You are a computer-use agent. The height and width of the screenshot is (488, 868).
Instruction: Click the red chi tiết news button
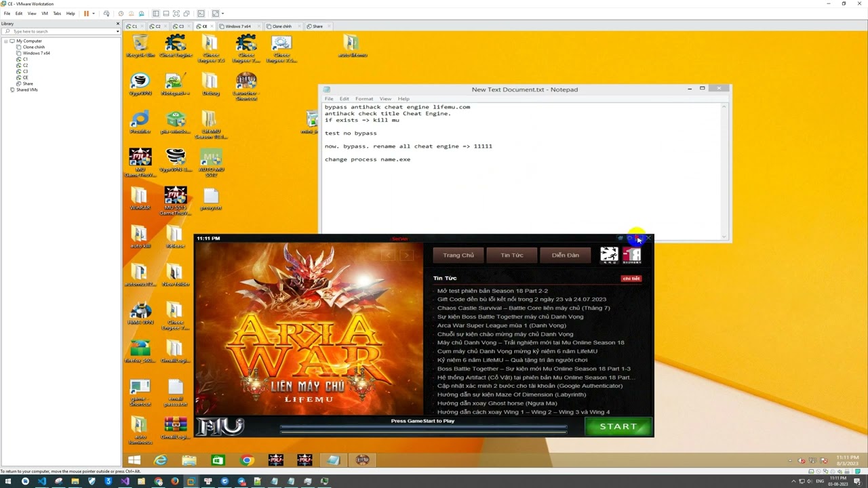[631, 279]
